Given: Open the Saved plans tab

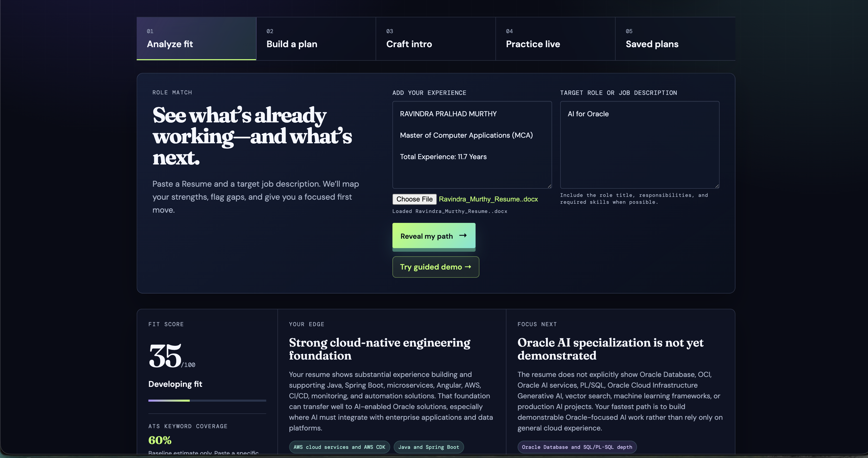Looking at the screenshot, I should (x=675, y=39).
